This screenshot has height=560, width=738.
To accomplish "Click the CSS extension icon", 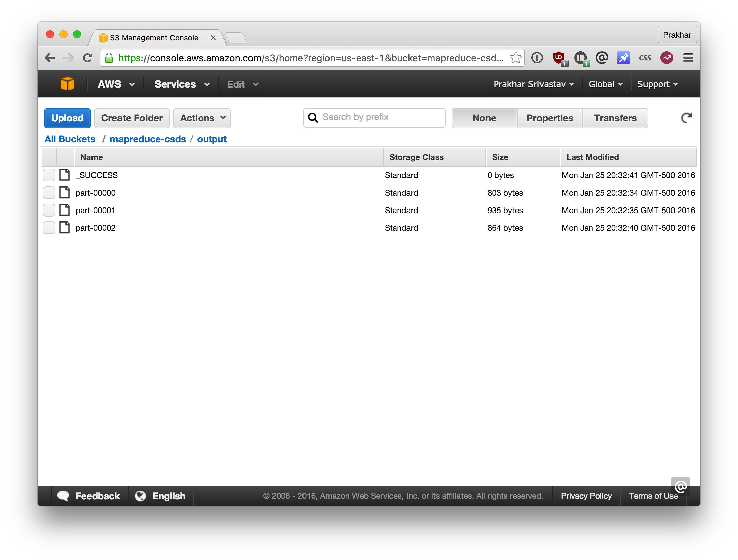I will coord(645,58).
